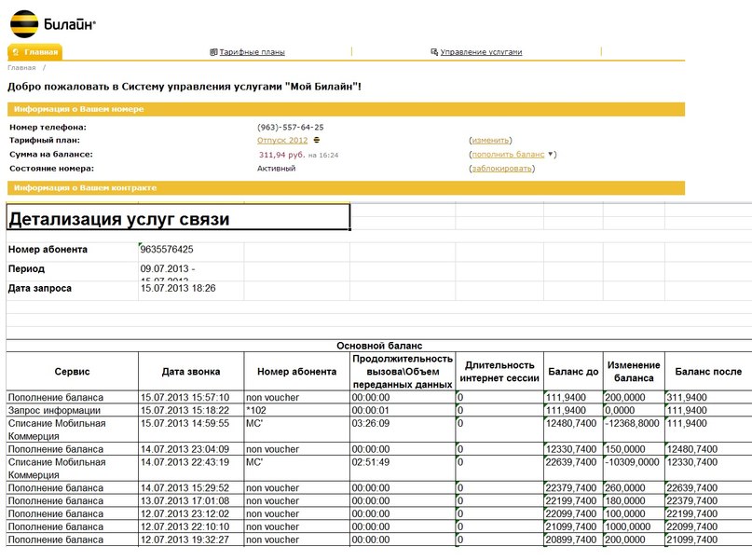Image resolution: width=752 pixels, height=560 pixels.
Task: Select the date cell 15.07.2013 14:59:55
Action: (x=191, y=430)
